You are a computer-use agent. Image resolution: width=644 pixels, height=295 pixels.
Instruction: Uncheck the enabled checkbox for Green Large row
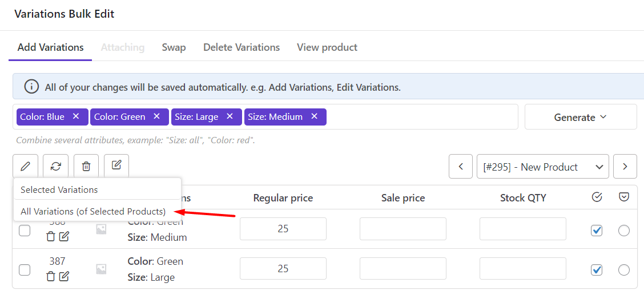(597, 269)
